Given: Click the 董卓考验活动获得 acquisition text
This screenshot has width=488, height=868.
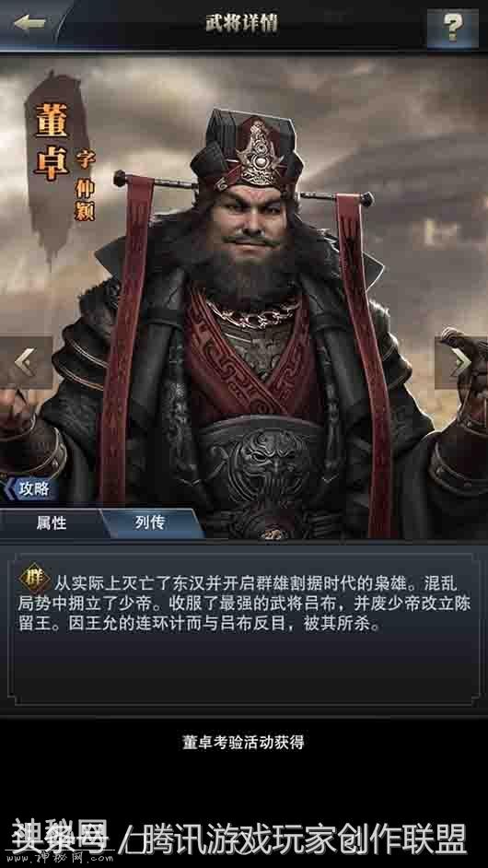Looking at the screenshot, I should tap(243, 743).
